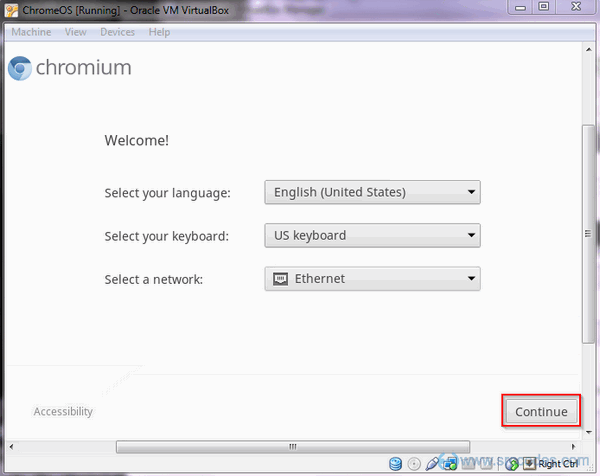Image resolution: width=600 pixels, height=476 pixels.
Task: Click the 'Select your language:' label
Action: tap(168, 193)
